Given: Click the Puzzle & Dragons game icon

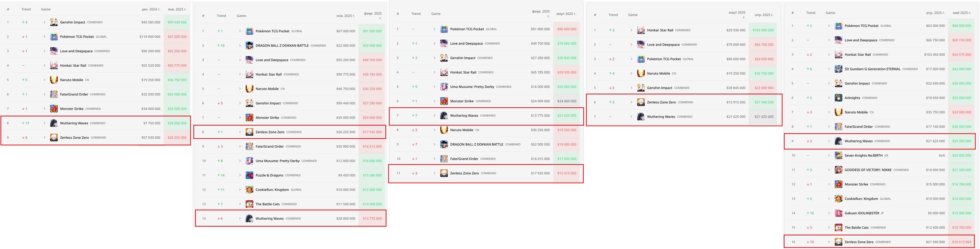Looking at the screenshot, I should pyautogui.click(x=249, y=175).
